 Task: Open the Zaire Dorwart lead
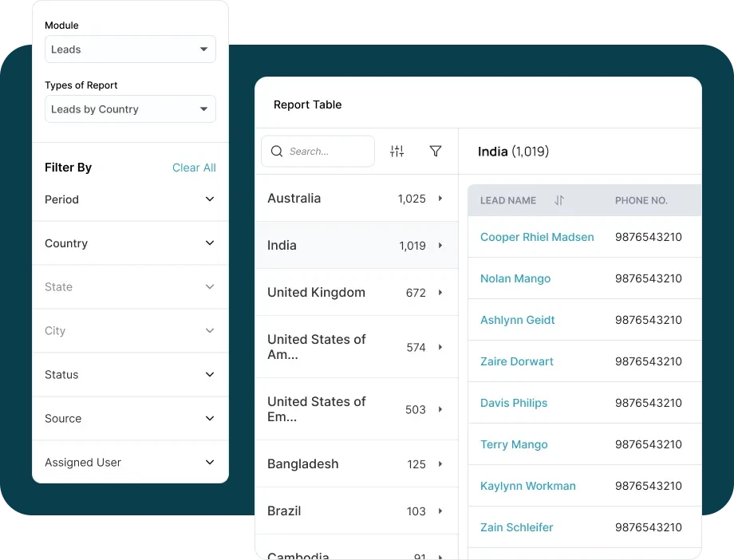coord(516,361)
